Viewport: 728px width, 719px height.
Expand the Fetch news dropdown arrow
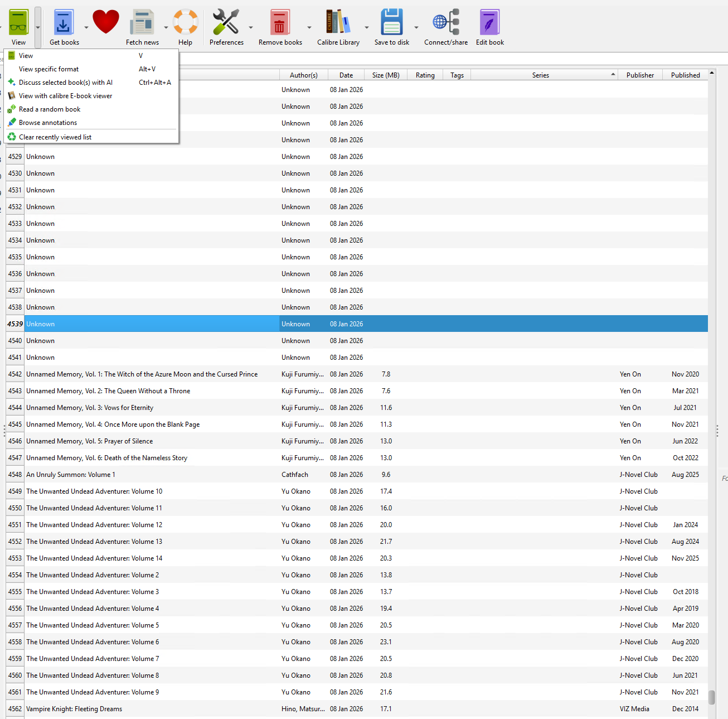(166, 27)
